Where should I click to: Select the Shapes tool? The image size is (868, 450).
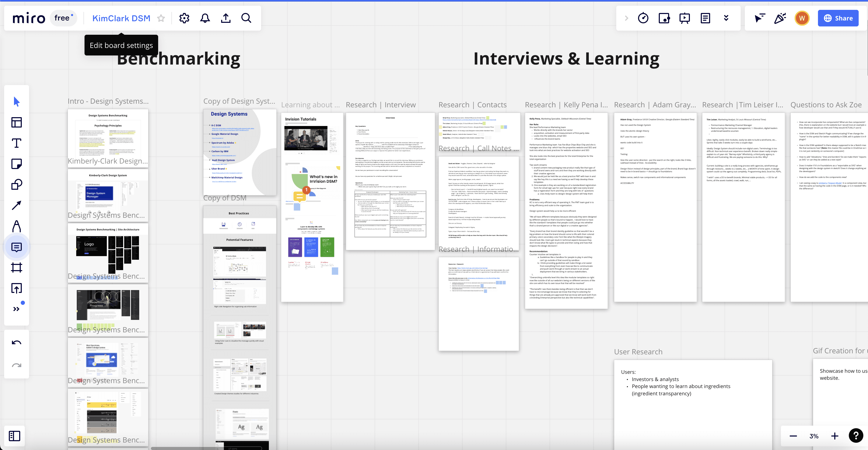tap(17, 185)
